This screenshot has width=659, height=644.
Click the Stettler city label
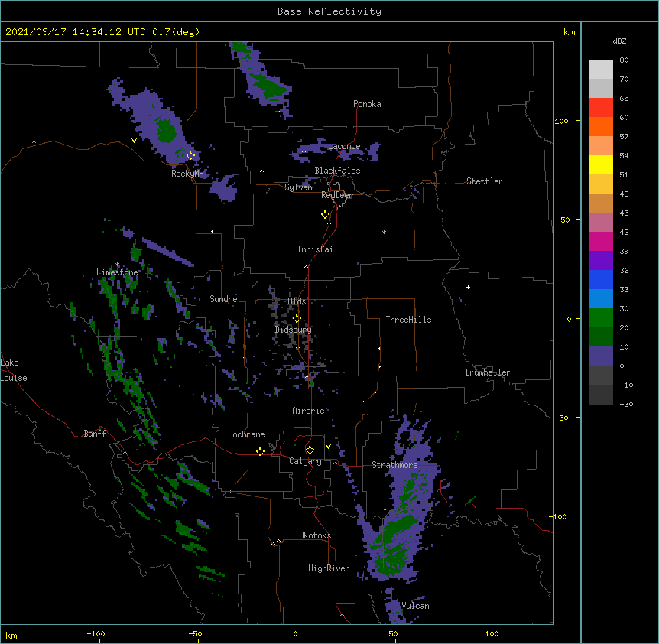click(x=485, y=181)
